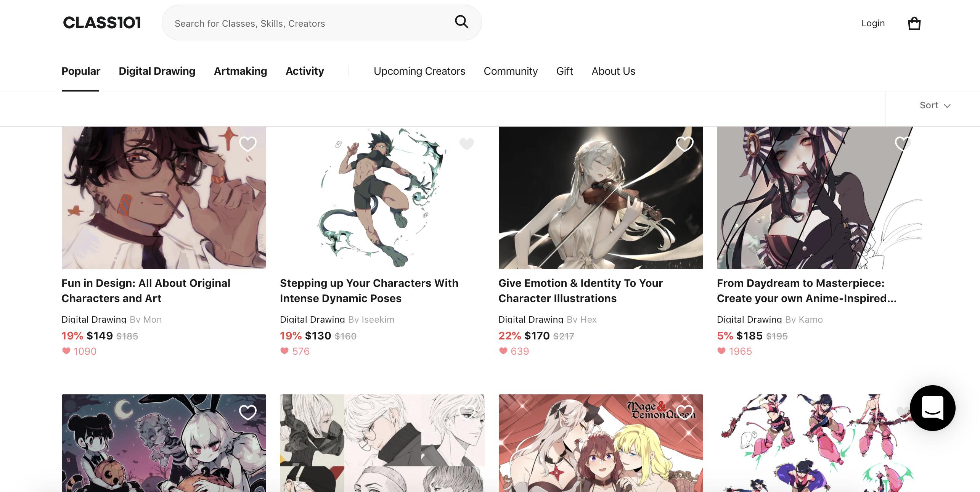Viewport: 980px width, 492px height.
Task: Like the Halloween bunny girl class thumbnail
Action: coord(247,412)
